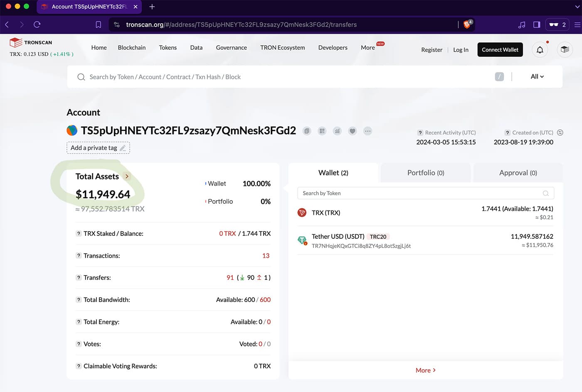
Task: Open the three-dots more options icon
Action: click(x=367, y=131)
